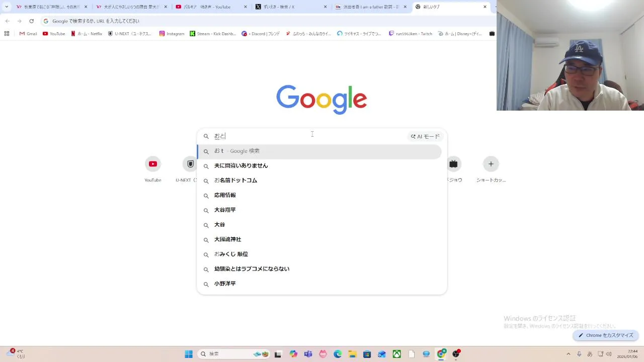The height and width of the screenshot is (362, 644).
Task: Open the Discord bookmark
Action: tap(261, 34)
